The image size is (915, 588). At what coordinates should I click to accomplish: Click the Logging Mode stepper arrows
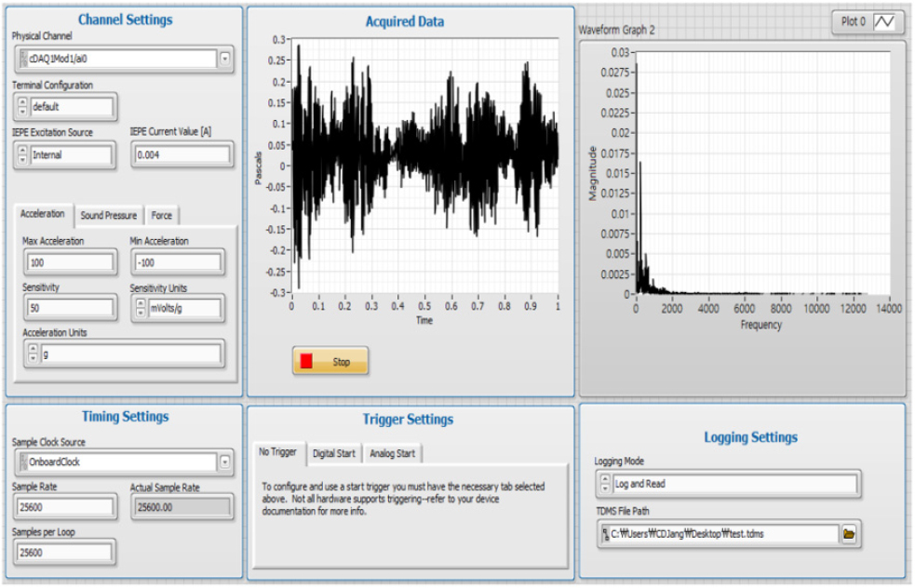pos(606,484)
